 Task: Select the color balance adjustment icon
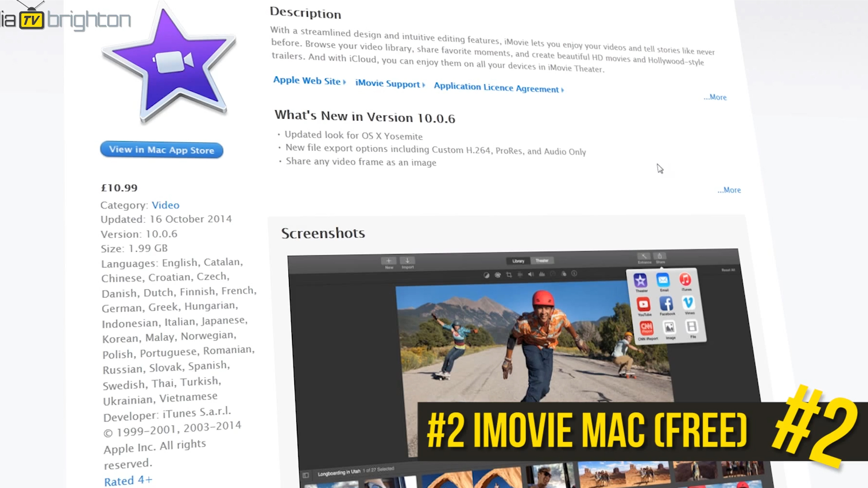point(486,275)
